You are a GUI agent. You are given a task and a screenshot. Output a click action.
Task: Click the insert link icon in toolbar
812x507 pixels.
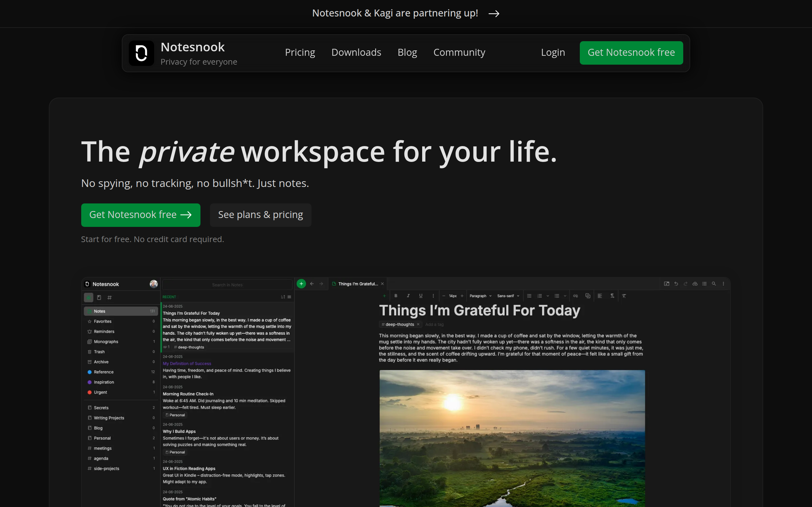[575, 296]
